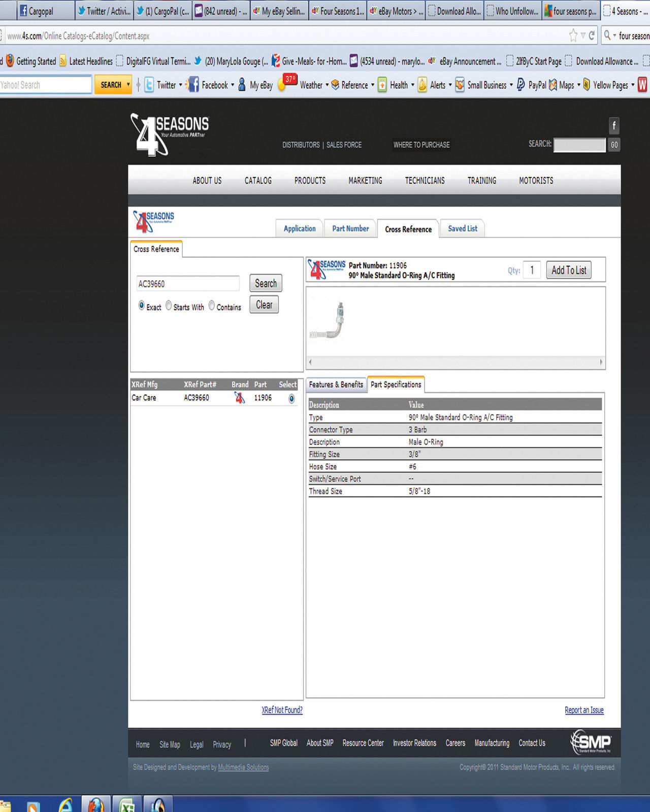Click the GO button next to site search
Image resolution: width=650 pixels, height=812 pixels.
click(614, 145)
